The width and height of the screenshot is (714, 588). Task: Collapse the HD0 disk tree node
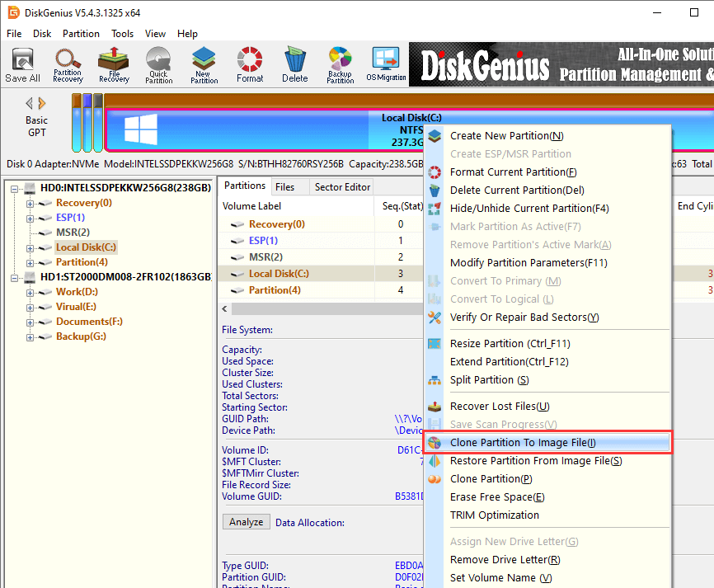tap(15, 188)
